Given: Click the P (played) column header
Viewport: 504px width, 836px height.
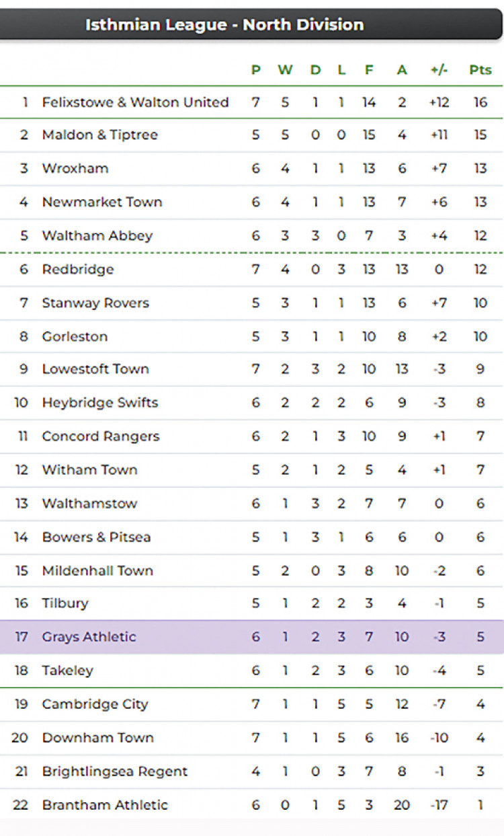Looking at the screenshot, I should [x=255, y=70].
